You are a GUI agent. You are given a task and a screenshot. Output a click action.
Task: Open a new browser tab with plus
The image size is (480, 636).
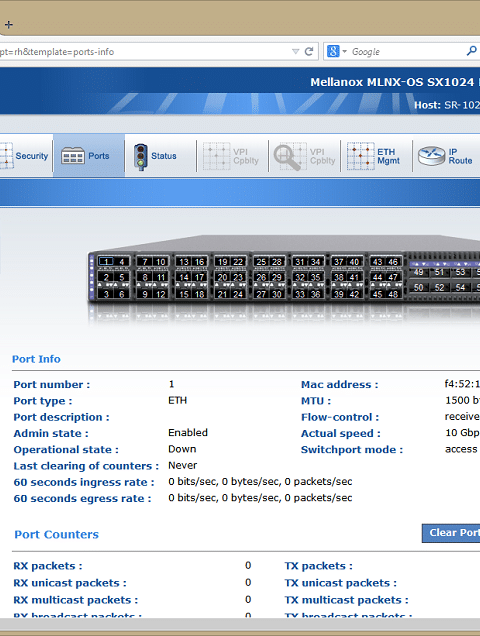(x=9, y=25)
